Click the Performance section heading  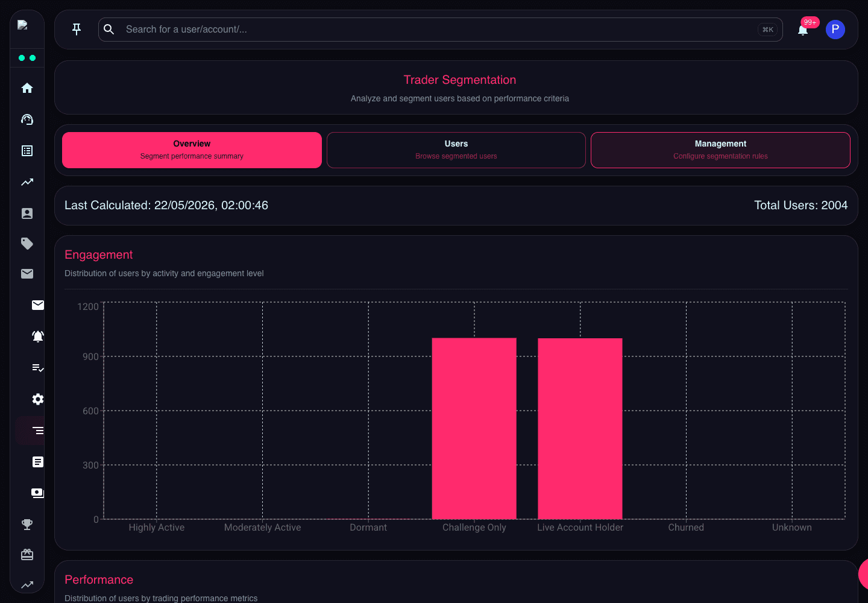tap(99, 580)
